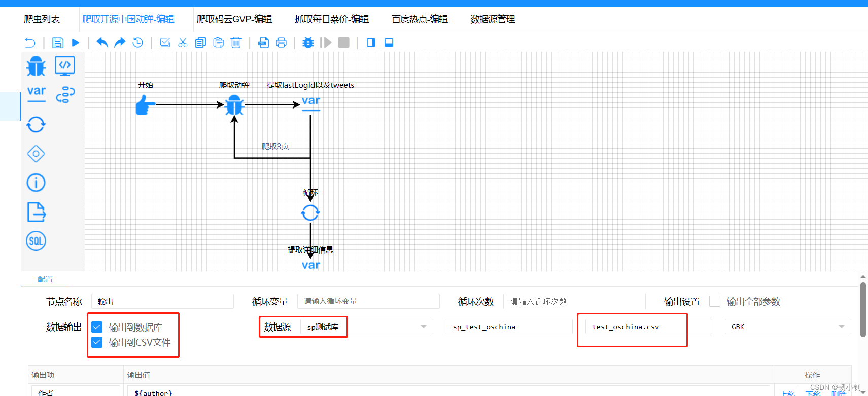Viewport: 868px width, 396px height.
Task: Open the 数据源 sp测试库 dropdown
Action: pyautogui.click(x=367, y=327)
